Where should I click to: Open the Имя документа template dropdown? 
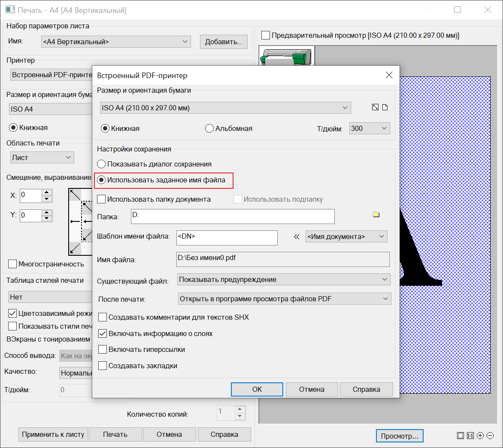tap(346, 236)
